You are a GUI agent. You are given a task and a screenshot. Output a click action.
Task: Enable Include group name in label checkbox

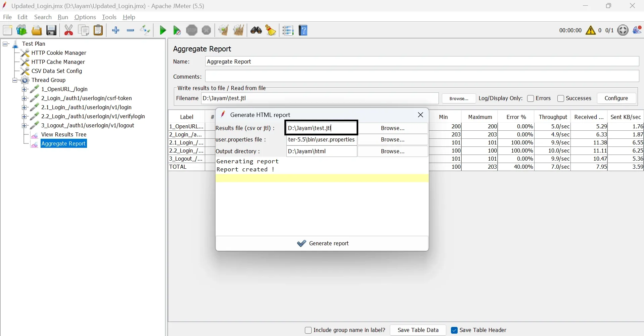308,330
